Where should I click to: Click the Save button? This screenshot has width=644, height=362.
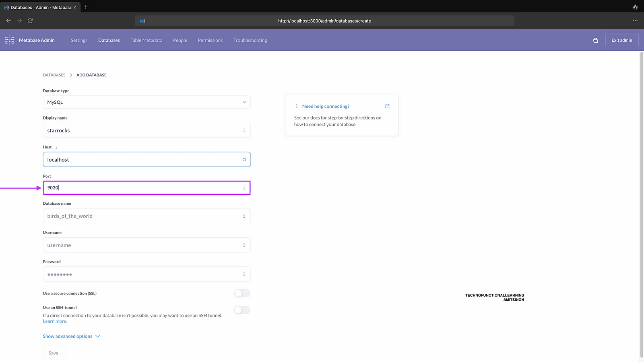coord(54,353)
